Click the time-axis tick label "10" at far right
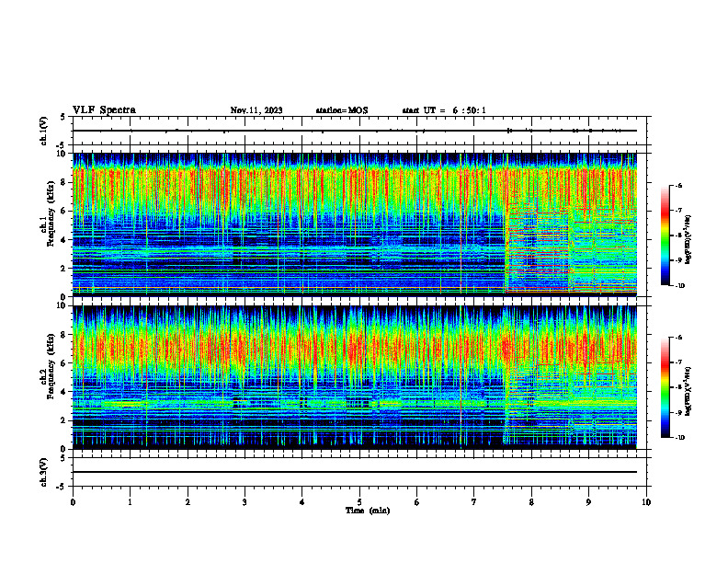Image resolution: width=728 pixels, height=563 pixels. (646, 502)
